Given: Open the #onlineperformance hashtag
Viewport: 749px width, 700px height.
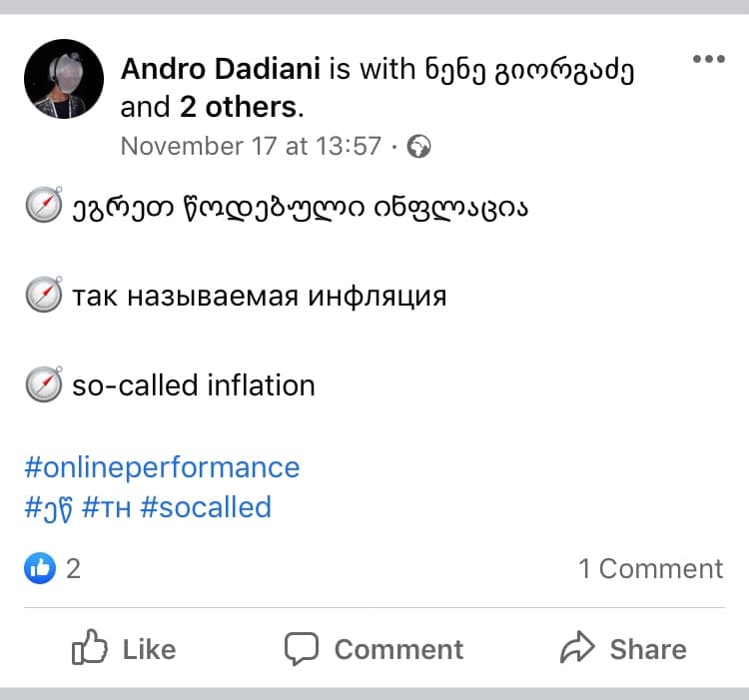Looking at the screenshot, I should [162, 468].
